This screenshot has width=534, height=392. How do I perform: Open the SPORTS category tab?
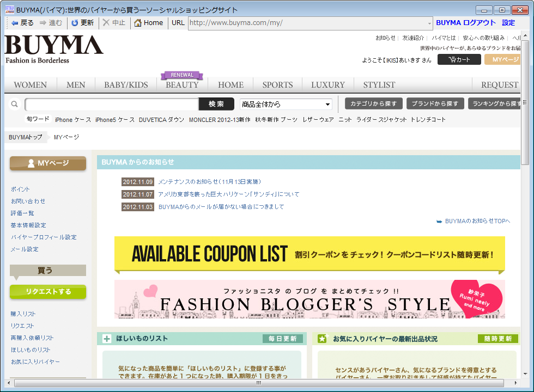tap(277, 85)
